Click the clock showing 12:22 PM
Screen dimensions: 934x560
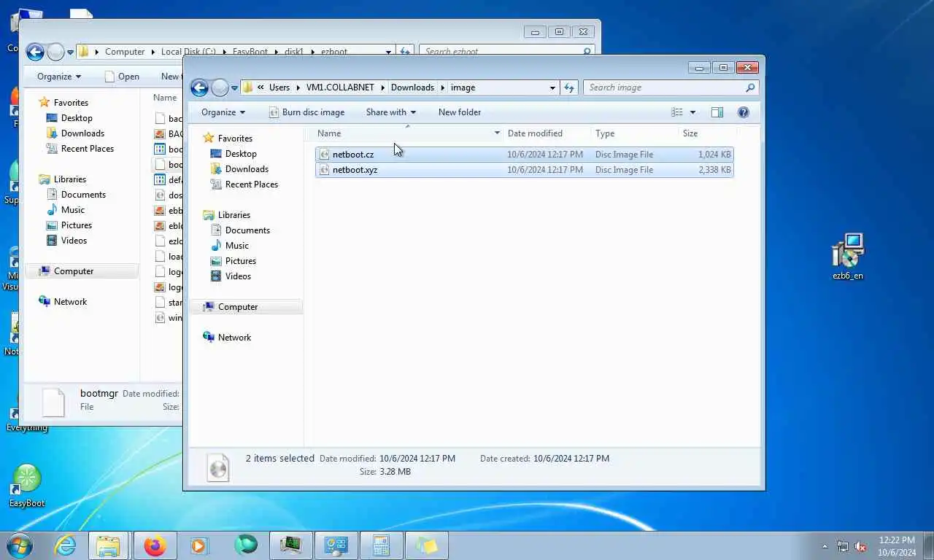coord(897,540)
